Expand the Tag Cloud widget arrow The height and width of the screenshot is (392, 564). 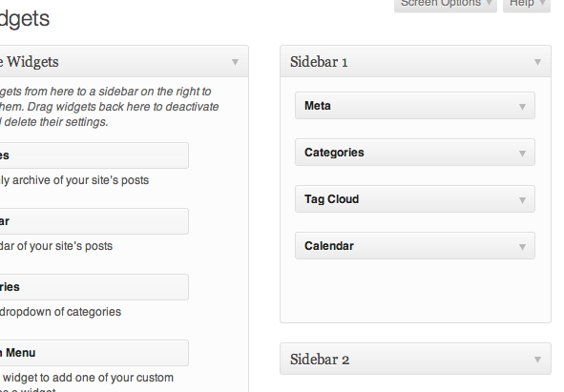(522, 200)
